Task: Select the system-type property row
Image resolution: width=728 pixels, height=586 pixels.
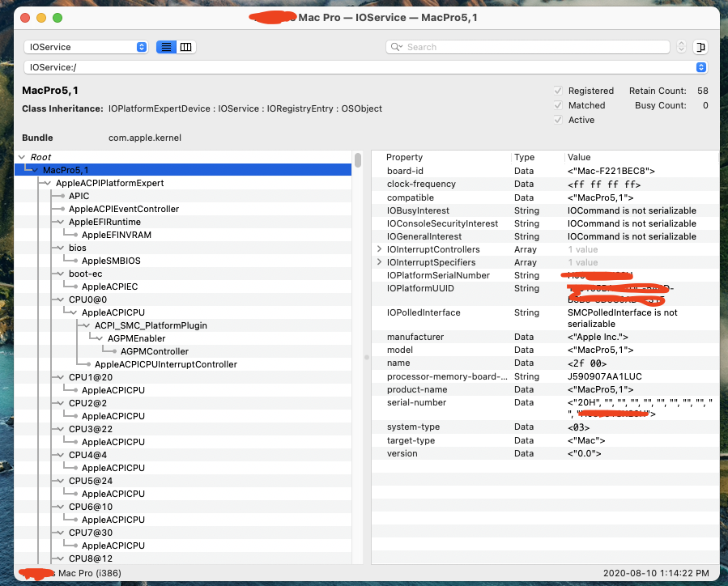Action: (546, 427)
